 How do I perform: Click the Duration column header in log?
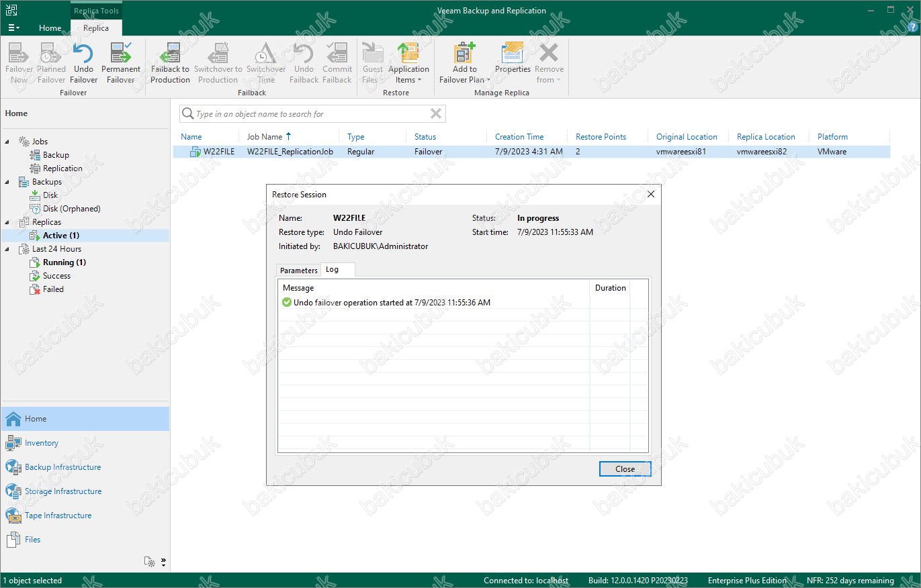click(610, 288)
